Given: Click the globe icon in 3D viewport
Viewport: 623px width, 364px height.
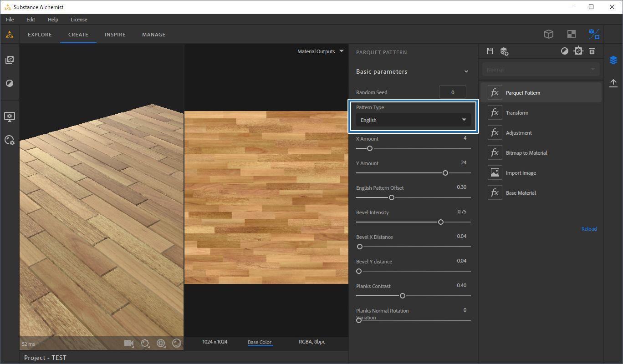Looking at the screenshot, I should [x=161, y=344].
